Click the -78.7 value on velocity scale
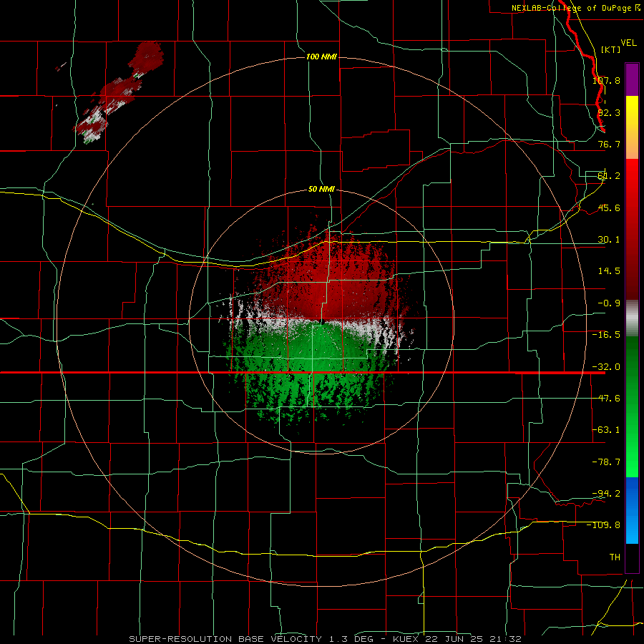Viewport: 644px width, 644px height. 606,462
